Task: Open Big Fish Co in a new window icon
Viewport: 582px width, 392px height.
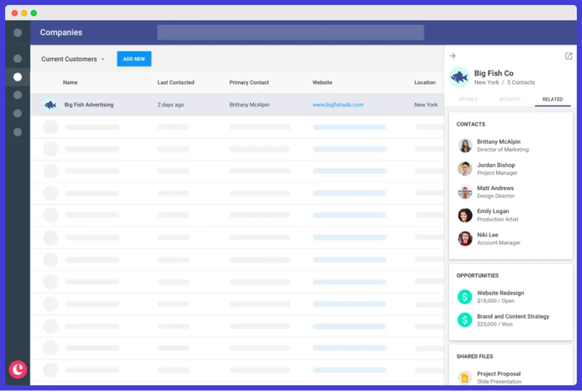Action: click(569, 56)
